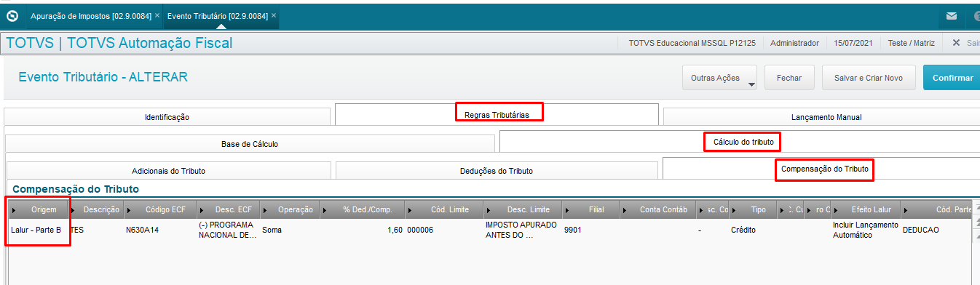Sort by the Origem column header

[x=39, y=209]
